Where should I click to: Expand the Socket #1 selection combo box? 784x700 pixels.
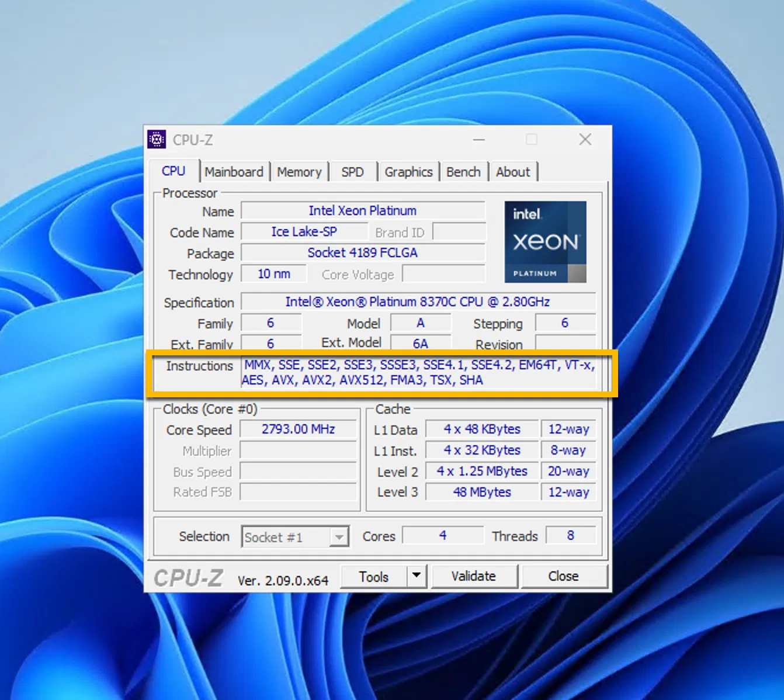coord(339,536)
